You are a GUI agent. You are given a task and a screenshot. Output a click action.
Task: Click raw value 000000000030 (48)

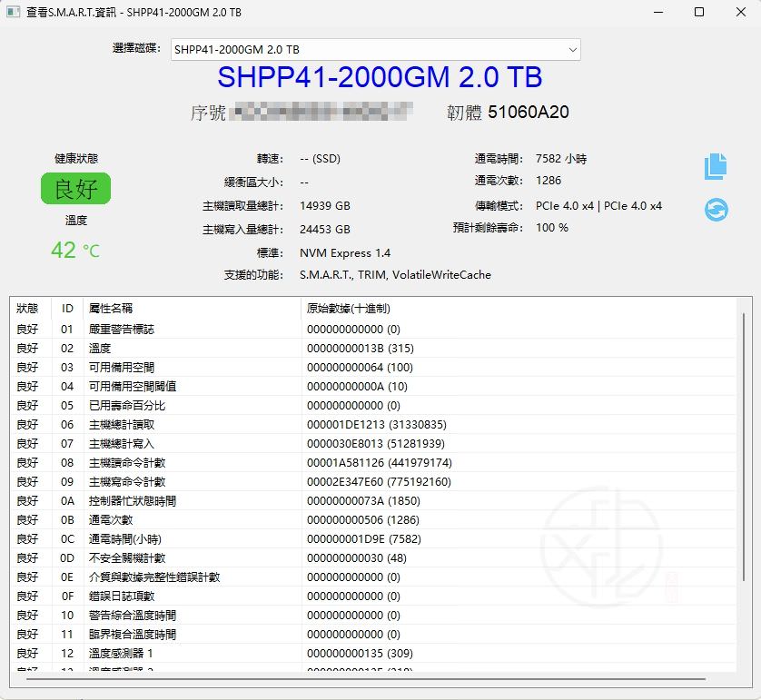pos(357,557)
